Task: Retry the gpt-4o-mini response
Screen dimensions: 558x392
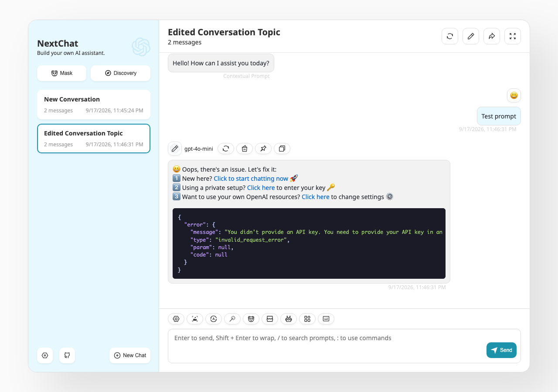Action: point(226,149)
